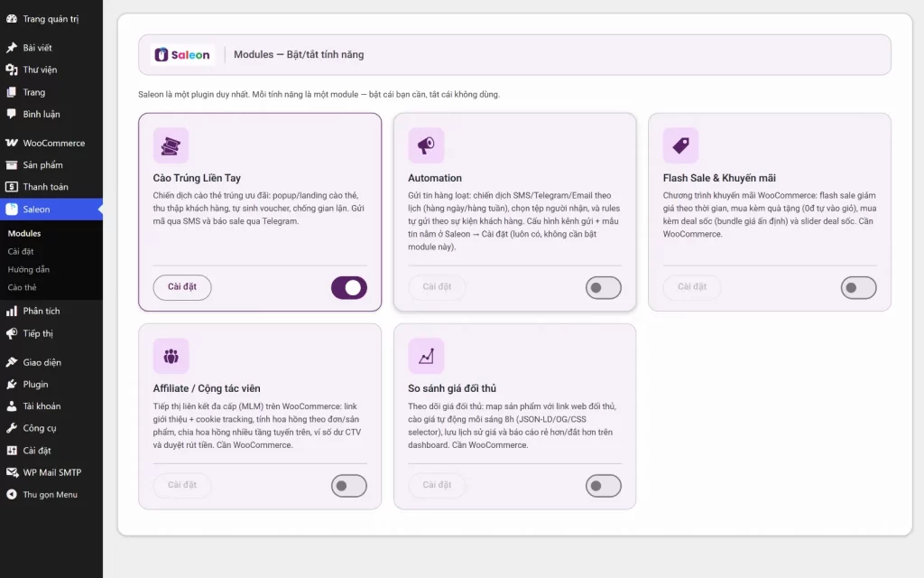Go to Hướng dẫn submenu item

tap(28, 269)
